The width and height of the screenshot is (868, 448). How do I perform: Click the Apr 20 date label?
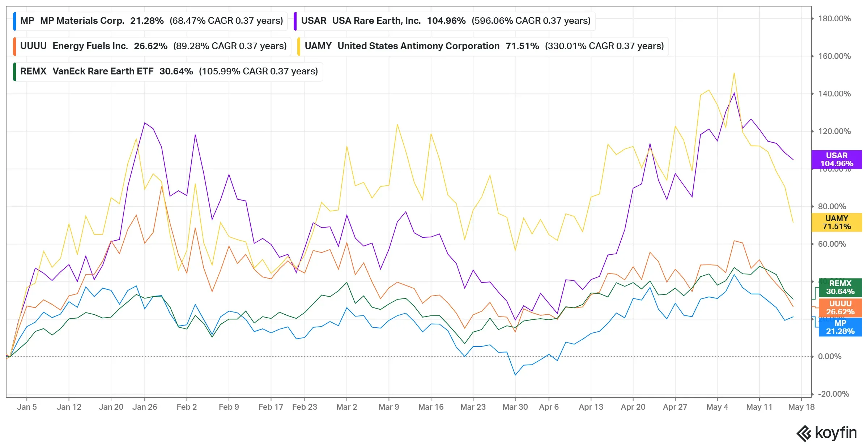coord(633,407)
